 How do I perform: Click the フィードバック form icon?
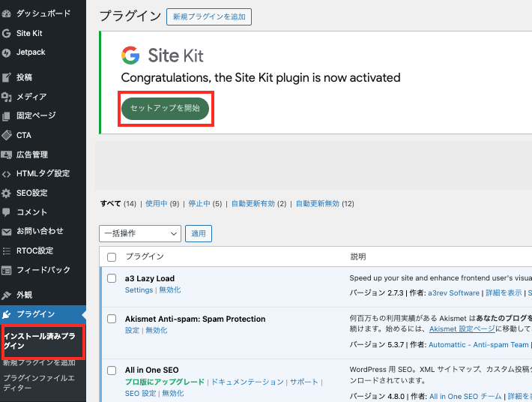[6, 270]
